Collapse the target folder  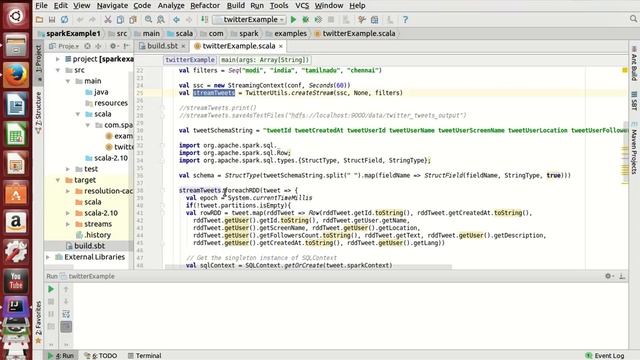[x=58, y=180]
